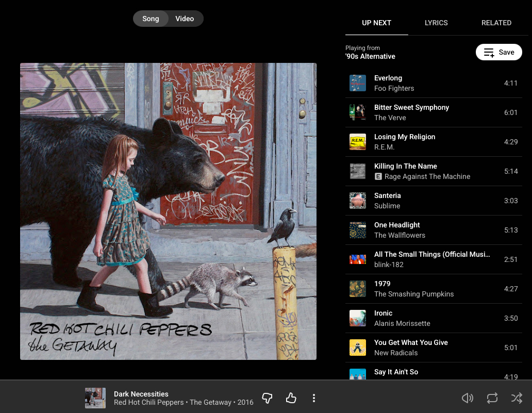Click the now playing mini album thumbnail
This screenshot has width=532, height=413.
point(95,398)
